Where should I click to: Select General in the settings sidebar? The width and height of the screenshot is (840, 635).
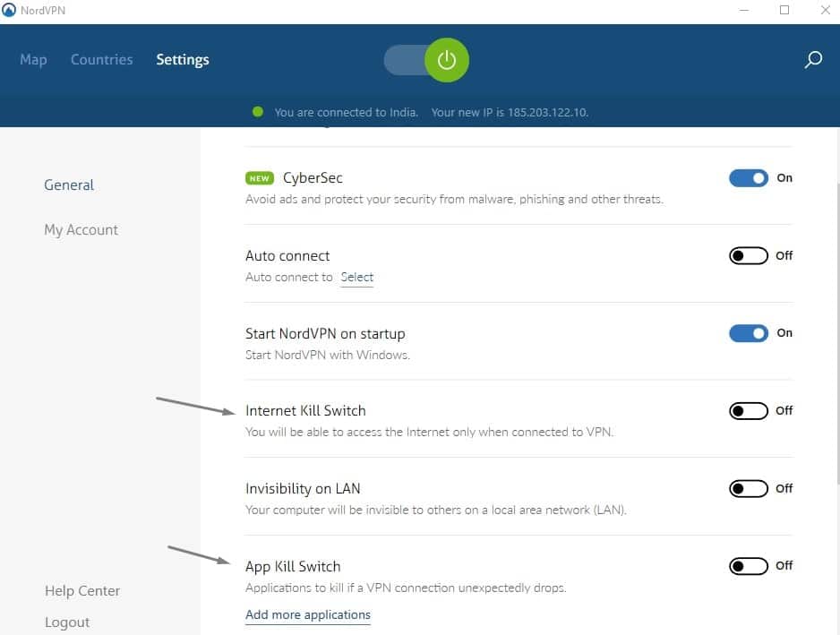click(x=69, y=184)
